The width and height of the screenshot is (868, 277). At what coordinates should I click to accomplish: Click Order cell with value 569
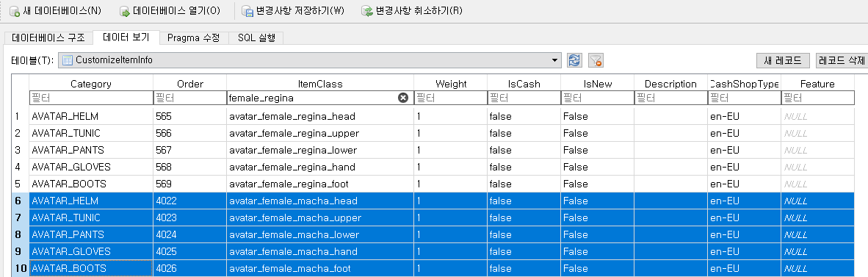pyautogui.click(x=190, y=184)
